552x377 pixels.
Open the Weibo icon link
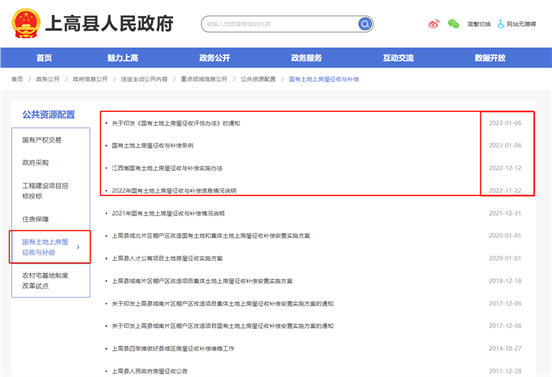click(434, 24)
